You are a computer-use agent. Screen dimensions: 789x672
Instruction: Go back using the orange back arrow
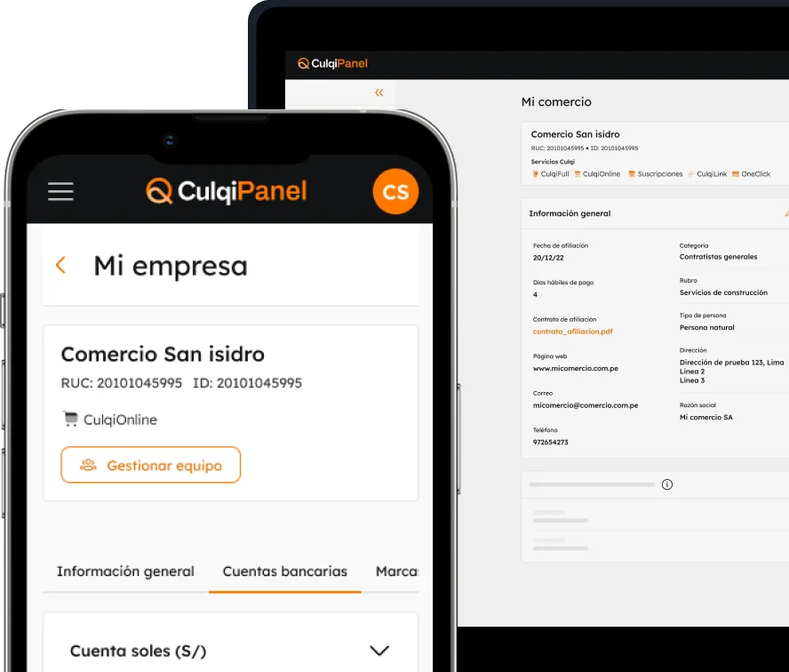tap(60, 264)
